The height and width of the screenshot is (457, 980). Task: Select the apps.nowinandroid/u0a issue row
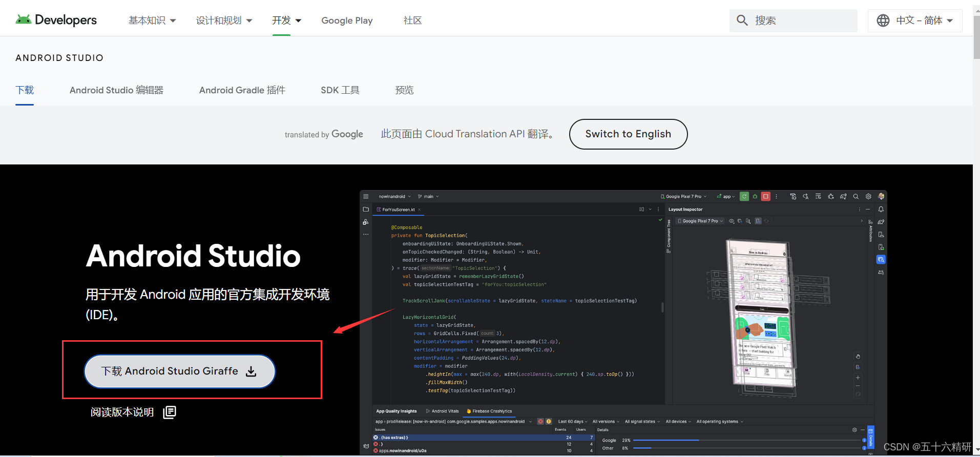[x=484, y=451]
